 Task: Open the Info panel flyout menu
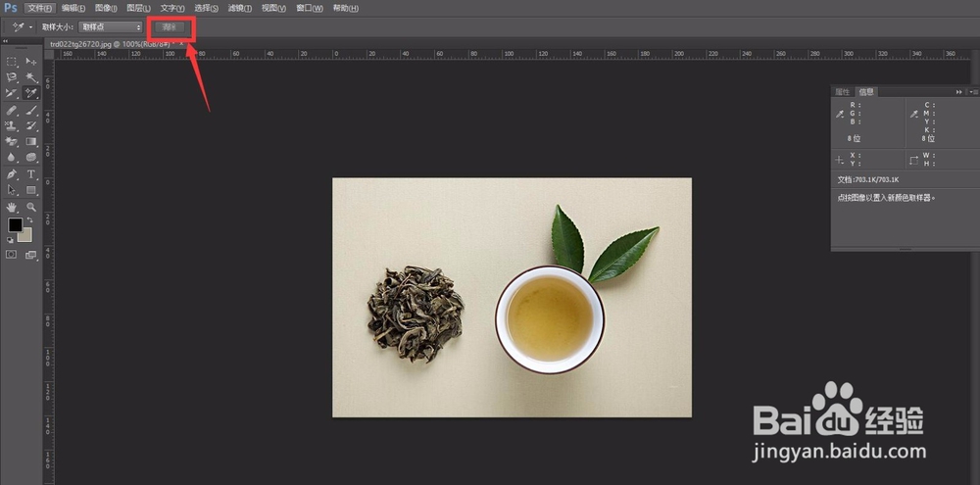[x=974, y=92]
